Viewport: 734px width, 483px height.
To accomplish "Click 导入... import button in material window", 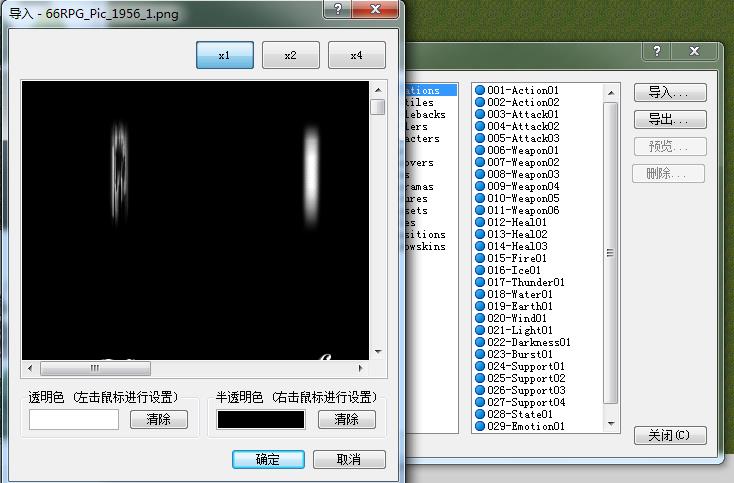I will 670,92.
